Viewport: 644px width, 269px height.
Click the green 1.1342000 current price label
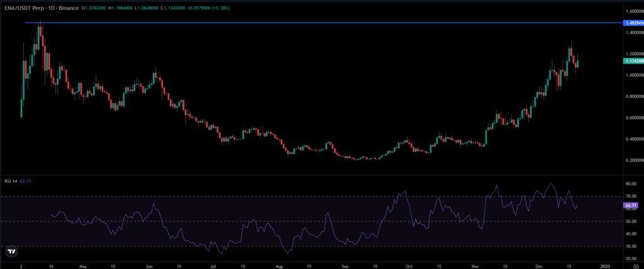click(x=634, y=61)
